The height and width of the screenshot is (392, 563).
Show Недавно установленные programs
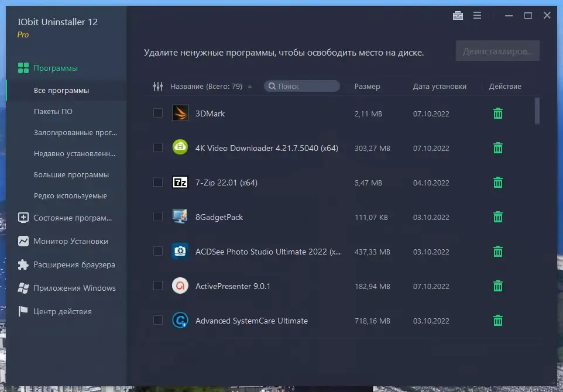75,154
